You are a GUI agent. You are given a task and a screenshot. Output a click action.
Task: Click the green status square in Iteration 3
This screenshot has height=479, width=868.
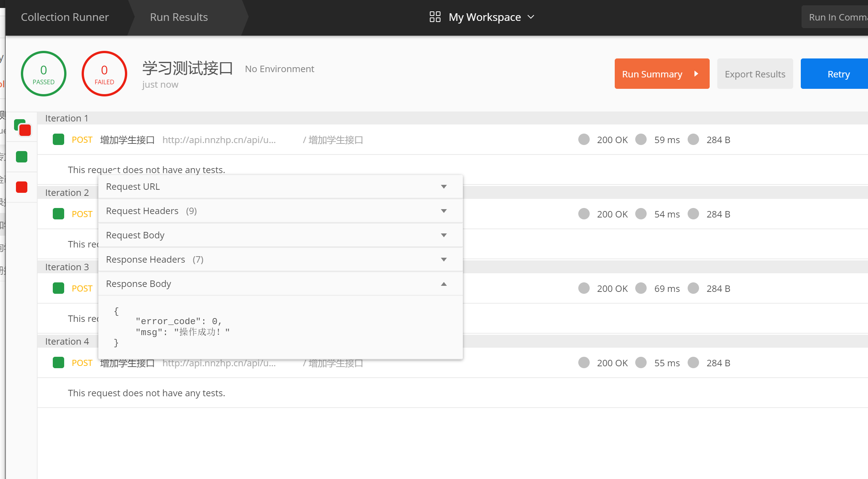pos(58,288)
